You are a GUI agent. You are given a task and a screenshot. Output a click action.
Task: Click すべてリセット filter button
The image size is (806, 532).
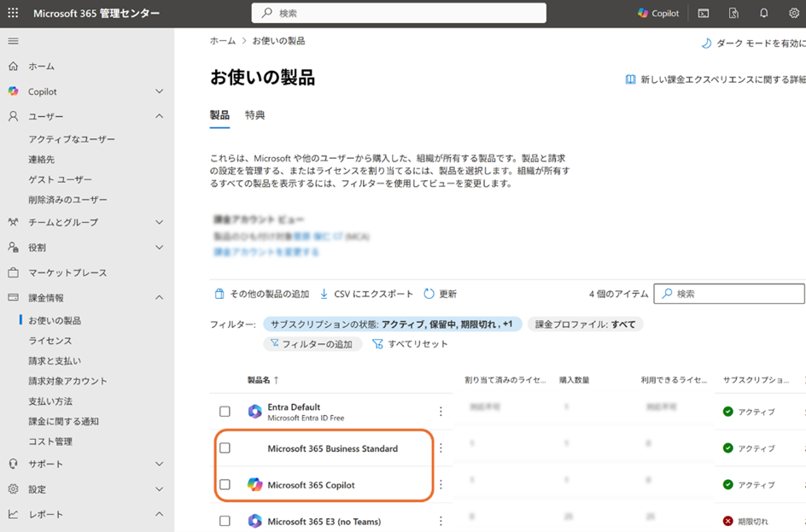point(410,344)
